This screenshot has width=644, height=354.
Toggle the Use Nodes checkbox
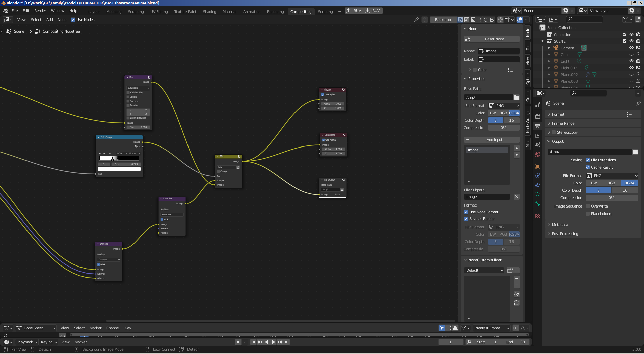(73, 20)
